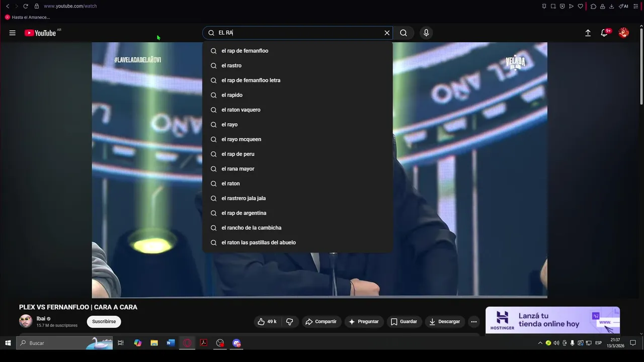Open Ibai channel avatar
Image resolution: width=644 pixels, height=362 pixels.
tap(26, 321)
